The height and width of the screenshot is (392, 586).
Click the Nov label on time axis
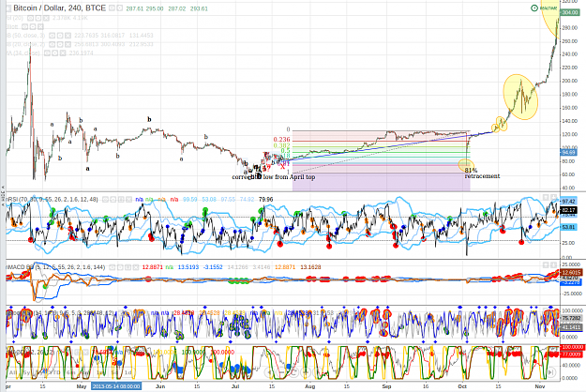click(x=540, y=386)
